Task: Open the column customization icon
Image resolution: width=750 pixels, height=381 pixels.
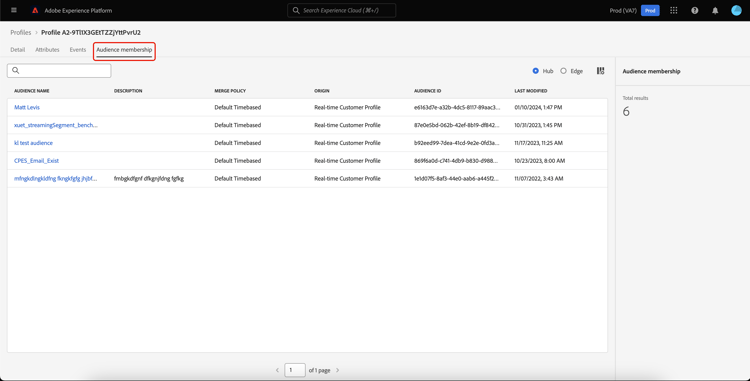Action: pyautogui.click(x=600, y=71)
